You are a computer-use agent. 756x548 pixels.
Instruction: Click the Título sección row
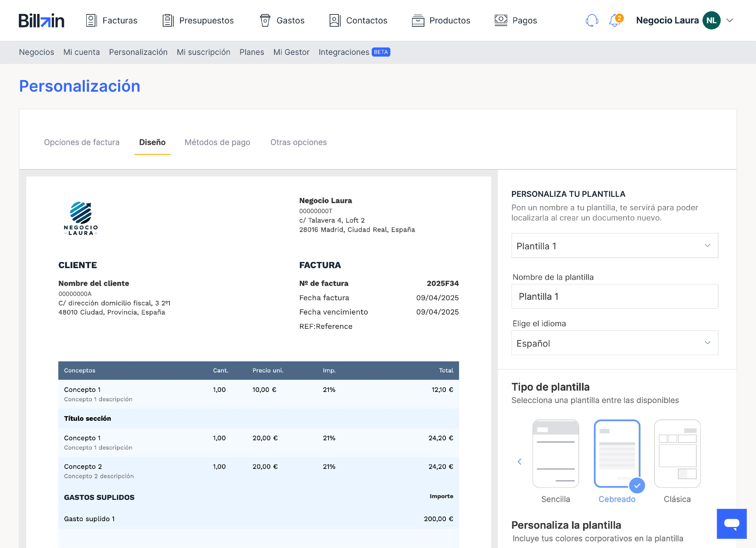[x=259, y=418]
